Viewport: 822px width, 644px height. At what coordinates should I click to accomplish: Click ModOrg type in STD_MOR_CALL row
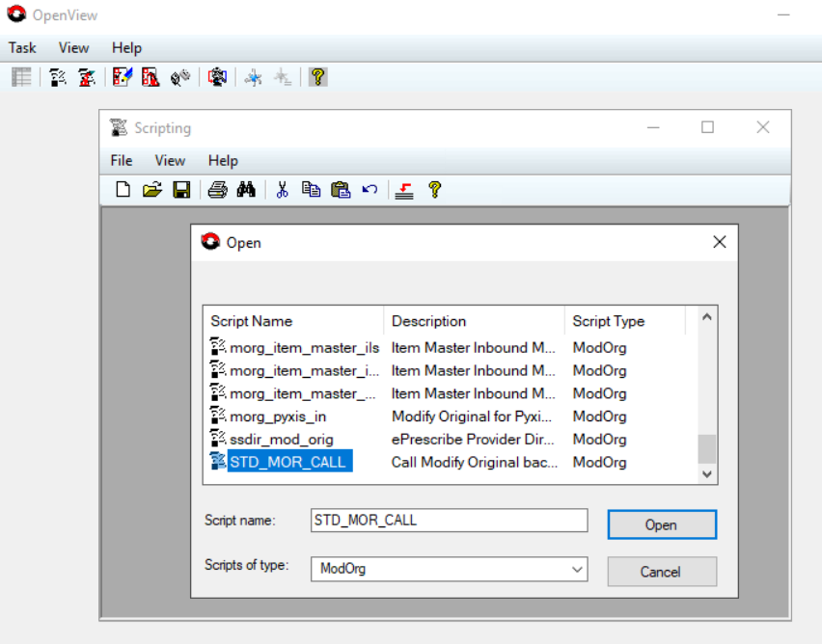pyautogui.click(x=599, y=462)
